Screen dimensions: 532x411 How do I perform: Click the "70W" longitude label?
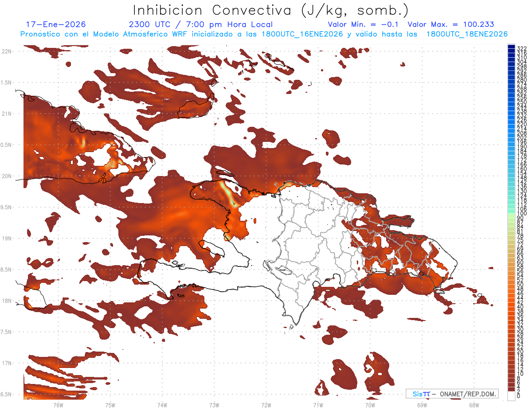(370, 405)
